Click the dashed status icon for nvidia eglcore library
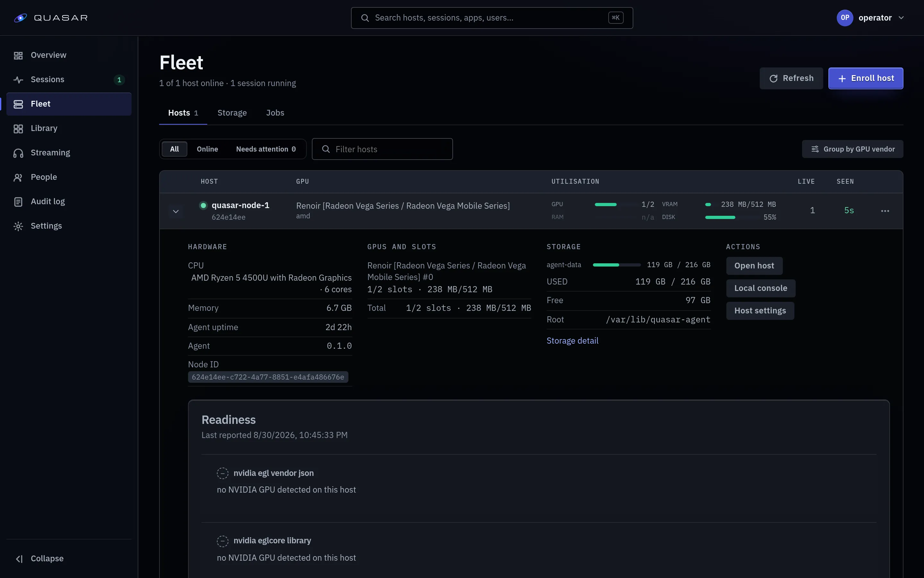Image resolution: width=924 pixels, height=578 pixels. (x=223, y=541)
